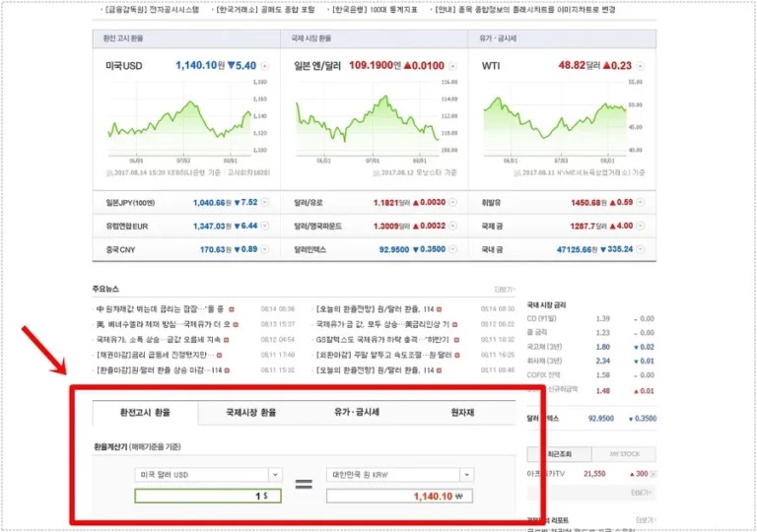Click 유럽연합EUR currency label
The height and width of the screenshot is (532, 757).
tap(127, 226)
